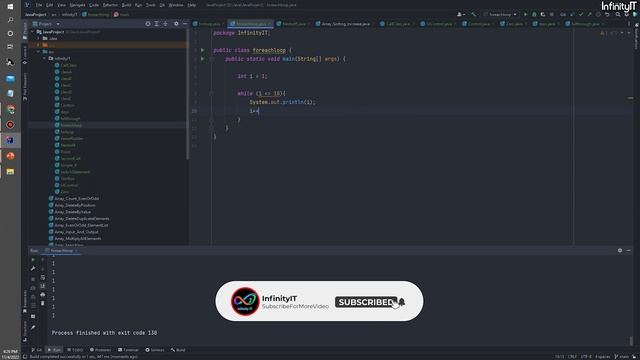
Task: Open the View menu
Action: 61,5
